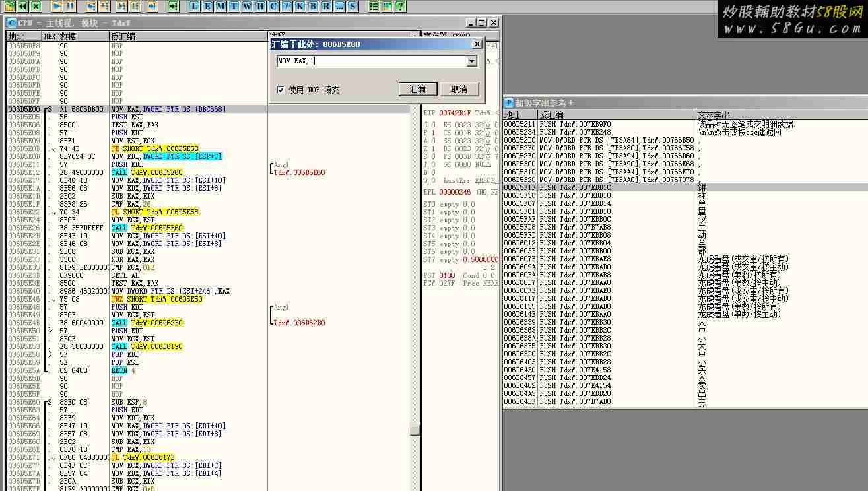Click the Help question mark icon
The image size is (868, 491).
point(400,6)
